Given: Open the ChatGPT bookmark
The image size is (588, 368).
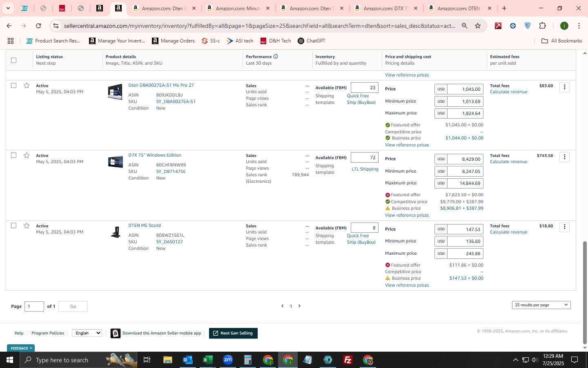Looking at the screenshot, I should pos(312,41).
